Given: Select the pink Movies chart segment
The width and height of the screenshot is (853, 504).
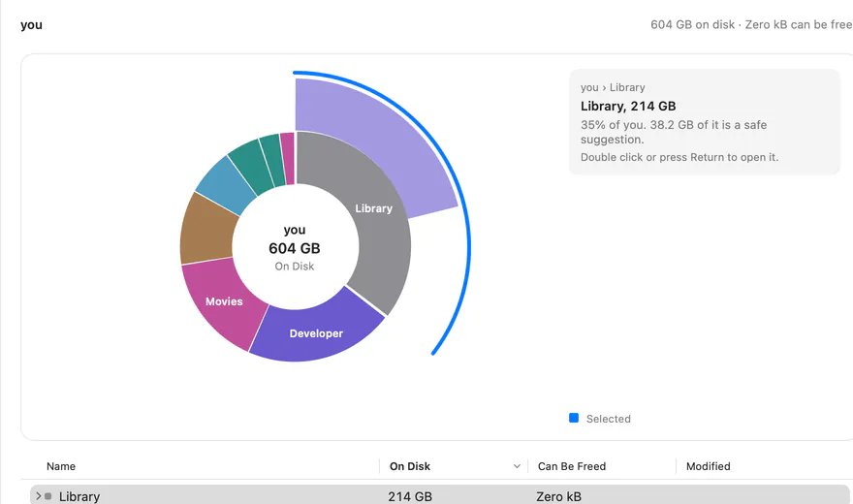Looking at the screenshot, I should [x=223, y=304].
